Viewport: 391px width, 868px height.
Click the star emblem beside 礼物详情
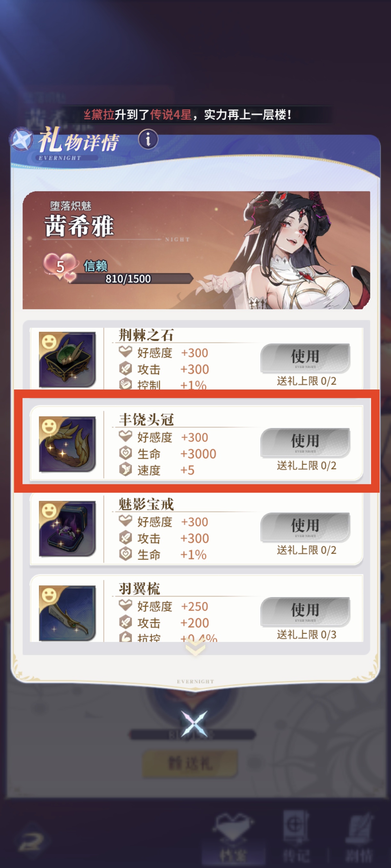[21, 140]
